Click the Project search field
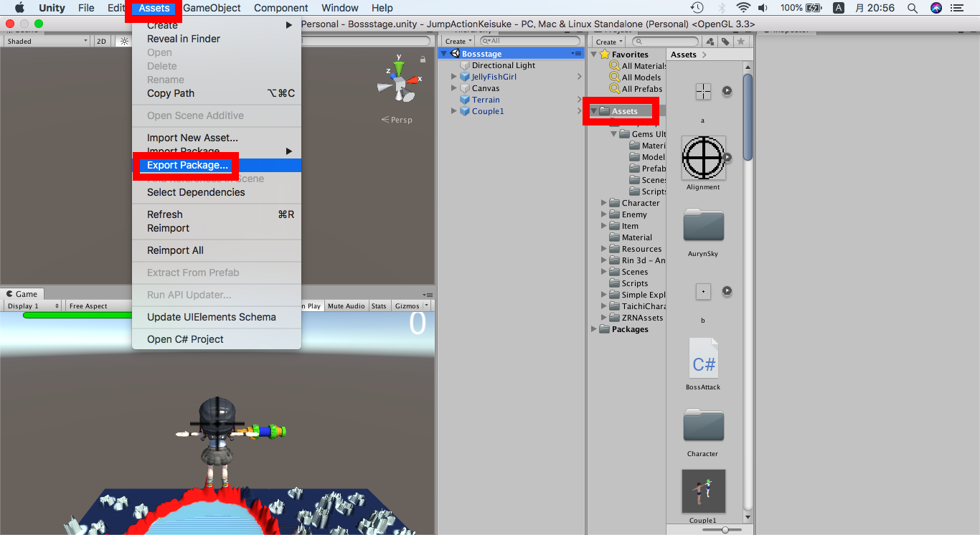The height and width of the screenshot is (535, 980). pos(664,42)
